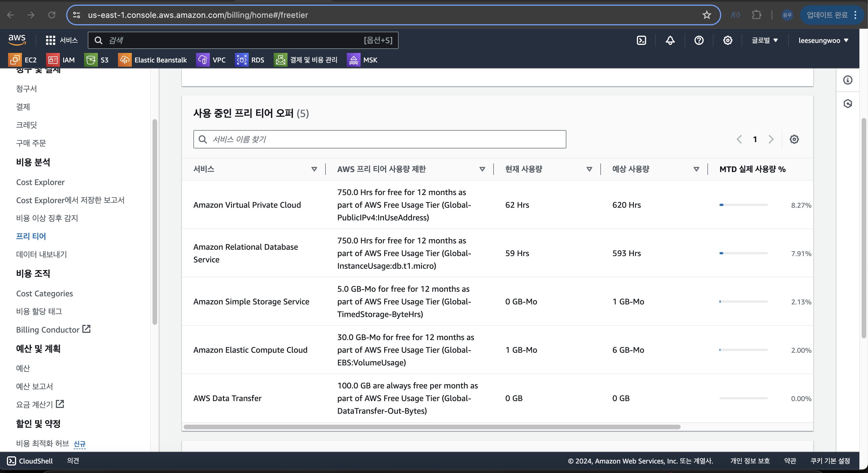
Task: Bookmark page with star icon
Action: (707, 15)
